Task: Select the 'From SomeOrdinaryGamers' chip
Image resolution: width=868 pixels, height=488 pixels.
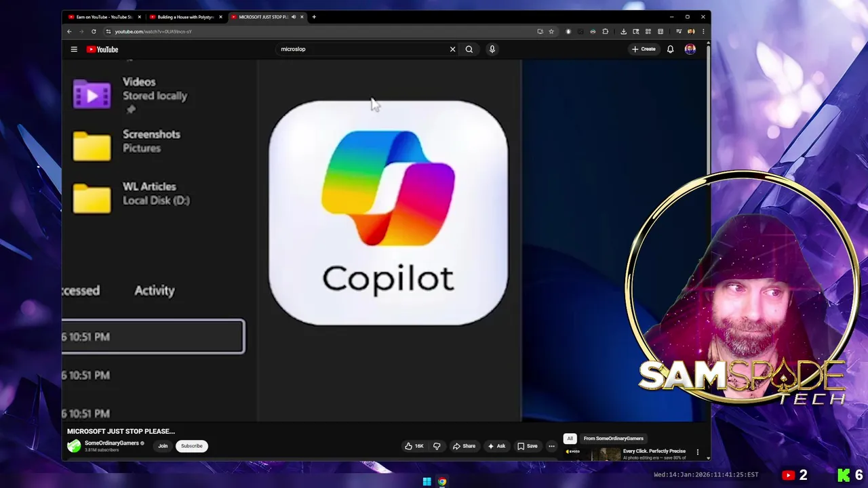Action: click(614, 439)
